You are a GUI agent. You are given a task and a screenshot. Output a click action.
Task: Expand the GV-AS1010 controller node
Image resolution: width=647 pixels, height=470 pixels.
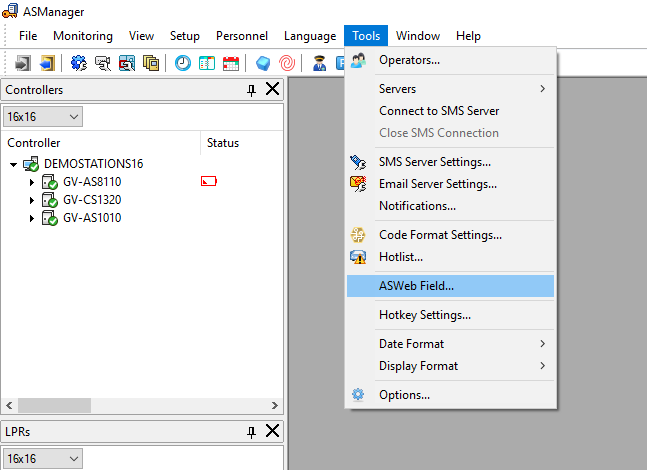[x=32, y=218]
